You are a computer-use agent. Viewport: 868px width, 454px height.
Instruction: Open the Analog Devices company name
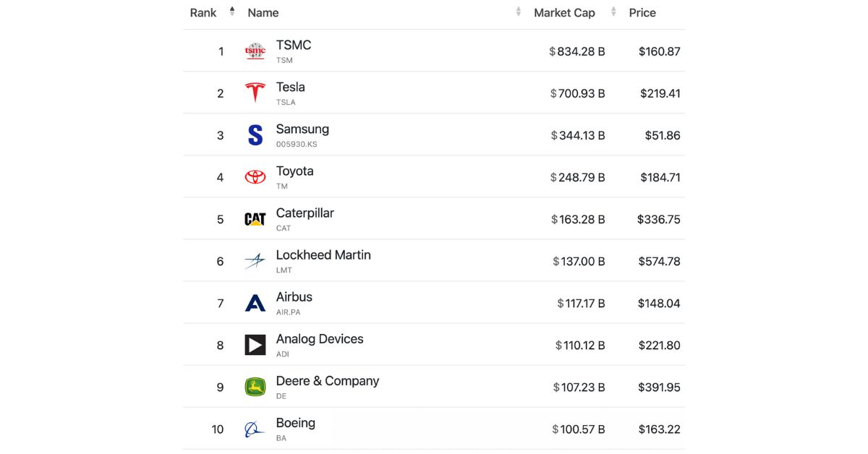point(320,339)
